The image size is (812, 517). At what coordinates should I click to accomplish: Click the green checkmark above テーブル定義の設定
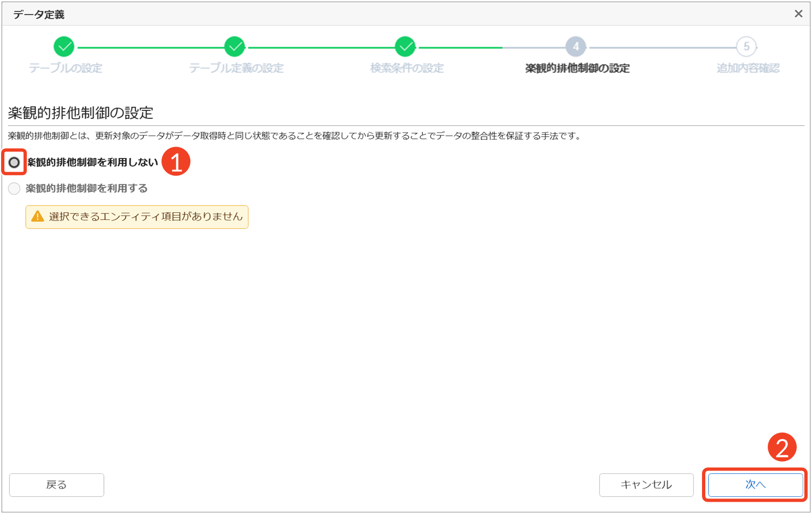pyautogui.click(x=235, y=47)
